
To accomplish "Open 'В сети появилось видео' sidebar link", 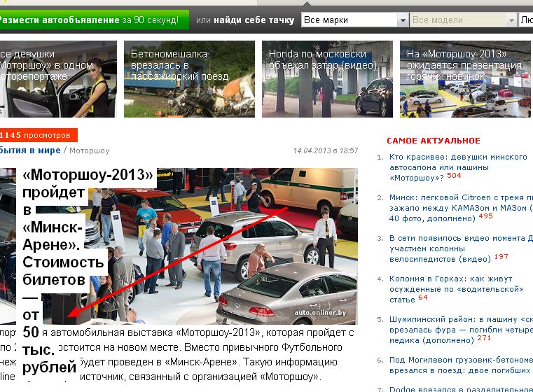I will (x=461, y=248).
